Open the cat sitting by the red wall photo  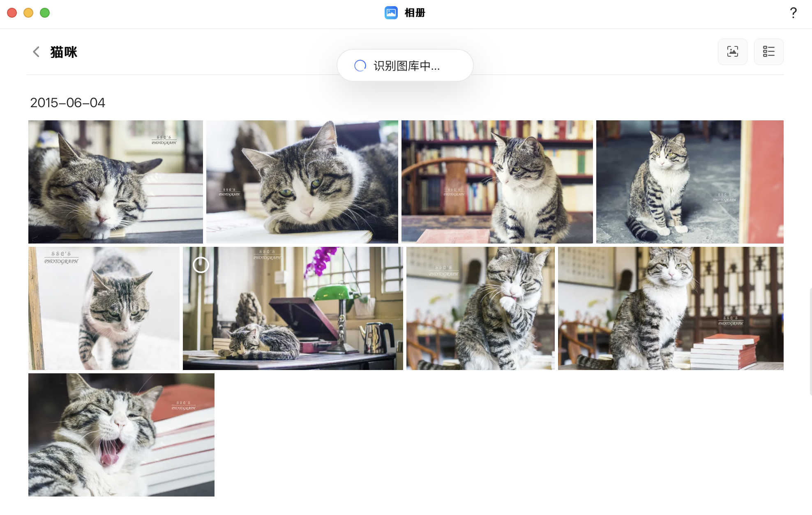(x=690, y=182)
